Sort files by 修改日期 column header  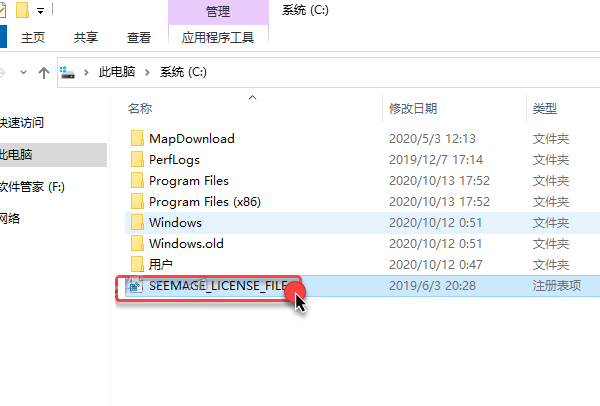(413, 109)
